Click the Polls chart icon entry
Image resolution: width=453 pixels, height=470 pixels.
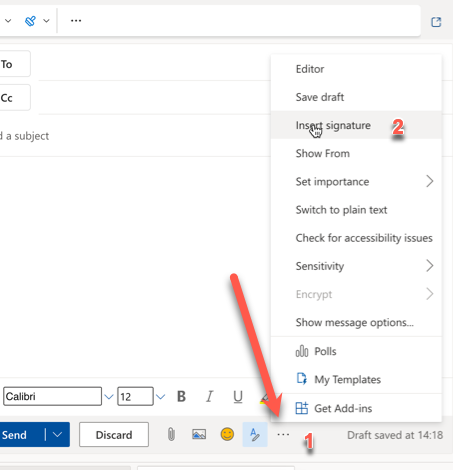302,351
